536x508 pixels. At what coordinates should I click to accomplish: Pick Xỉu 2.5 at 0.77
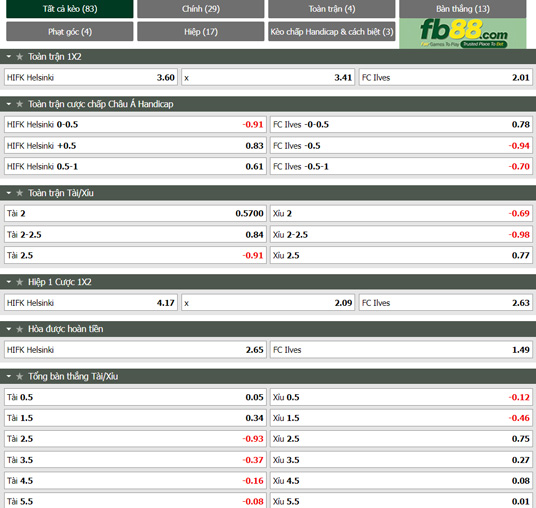pyautogui.click(x=401, y=255)
